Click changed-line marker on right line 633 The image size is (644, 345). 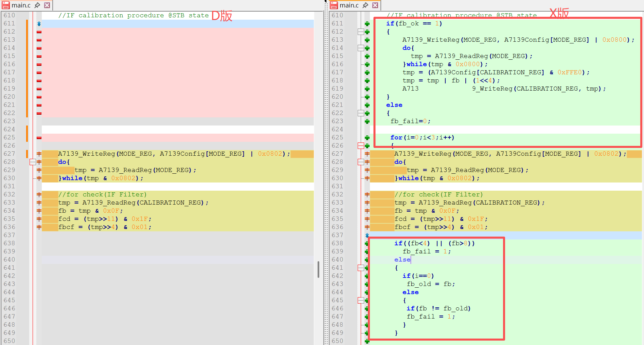pyautogui.click(x=367, y=203)
